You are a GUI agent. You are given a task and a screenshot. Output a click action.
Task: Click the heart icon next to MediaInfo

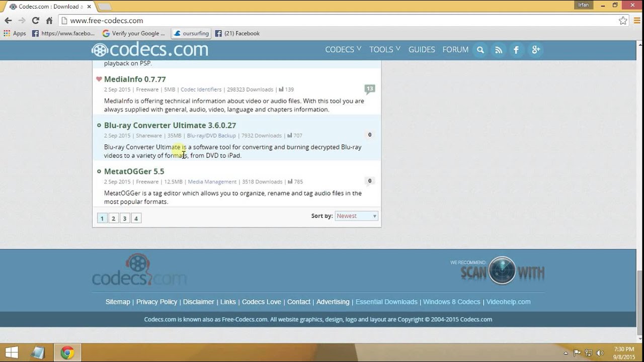coord(99,79)
